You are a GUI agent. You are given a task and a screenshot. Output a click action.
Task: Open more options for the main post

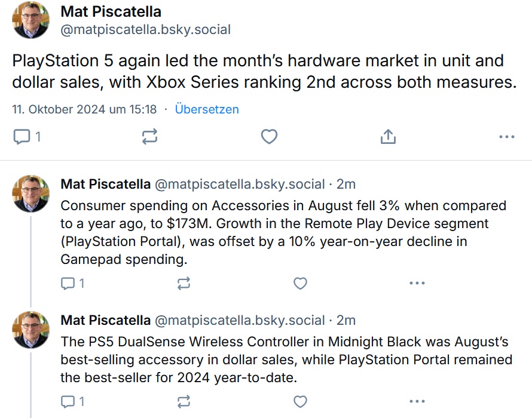(x=507, y=137)
